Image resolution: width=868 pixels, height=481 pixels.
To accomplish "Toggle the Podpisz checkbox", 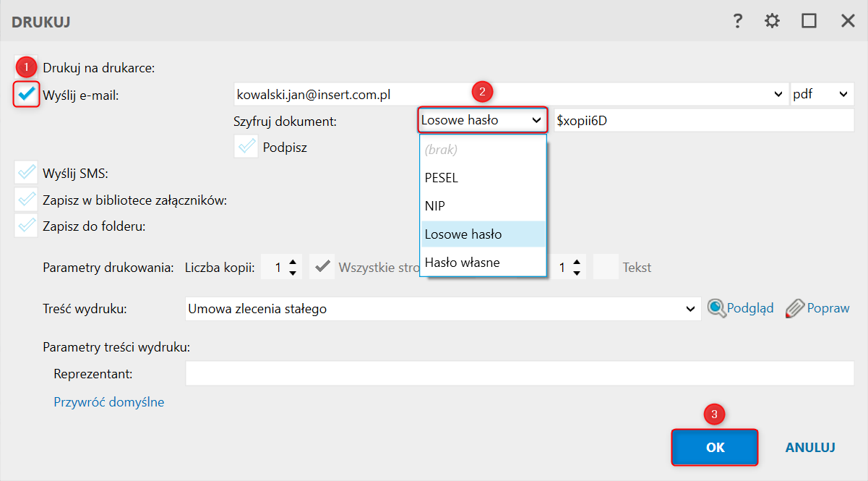I will [246, 147].
